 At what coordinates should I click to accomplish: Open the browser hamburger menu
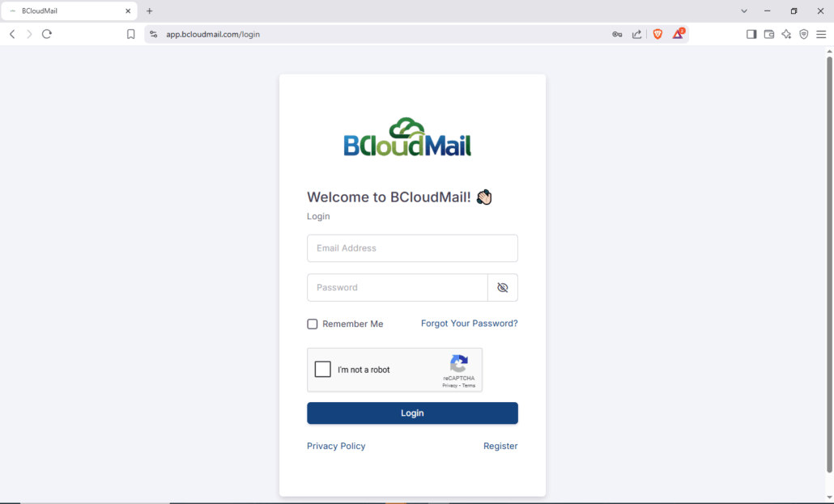coord(821,34)
